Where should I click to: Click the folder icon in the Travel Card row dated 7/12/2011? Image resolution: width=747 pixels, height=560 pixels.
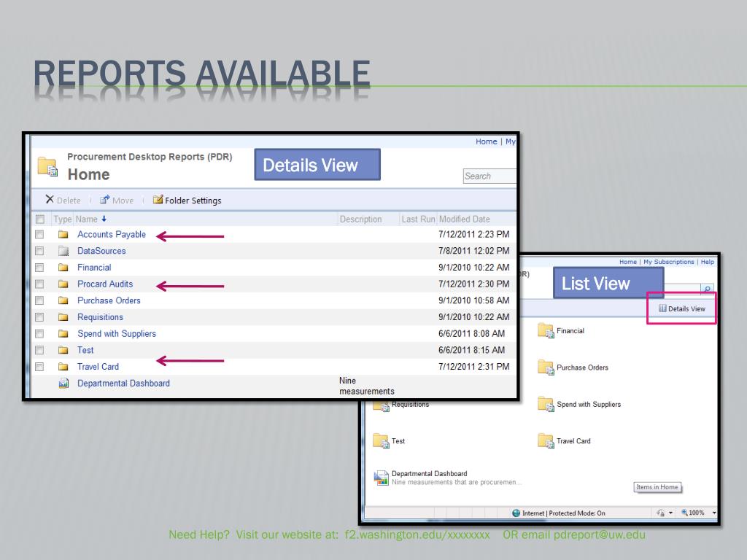click(63, 367)
